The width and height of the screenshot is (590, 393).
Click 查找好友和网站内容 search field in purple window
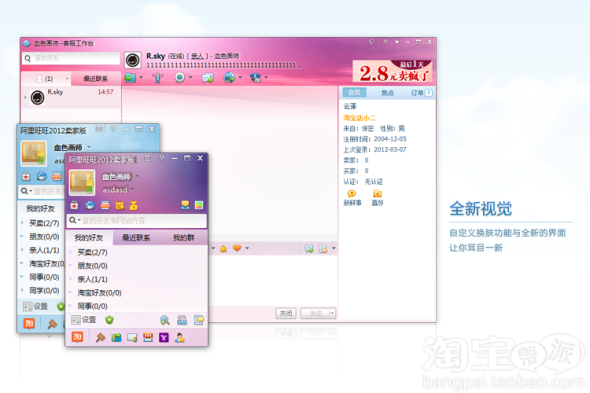pos(137,221)
